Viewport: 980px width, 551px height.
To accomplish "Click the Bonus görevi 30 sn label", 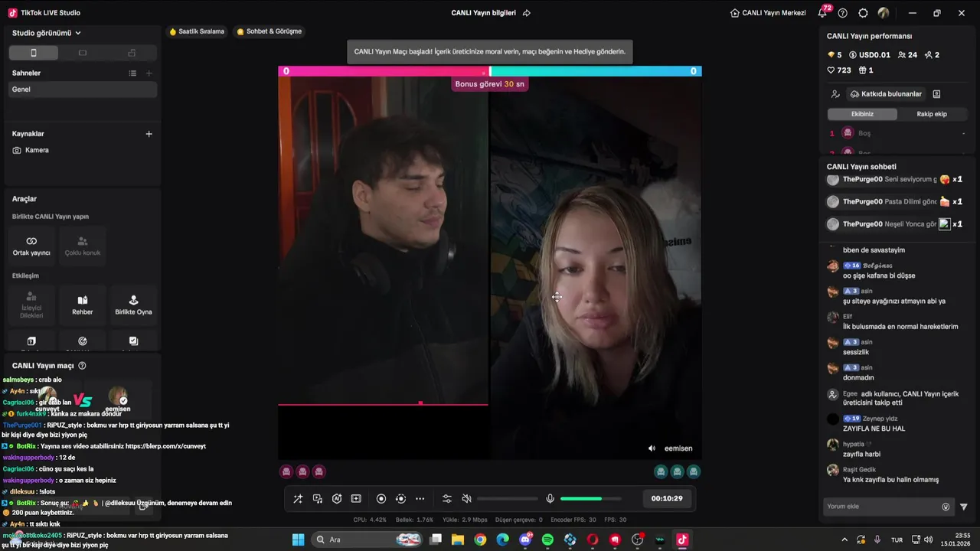I will (490, 84).
